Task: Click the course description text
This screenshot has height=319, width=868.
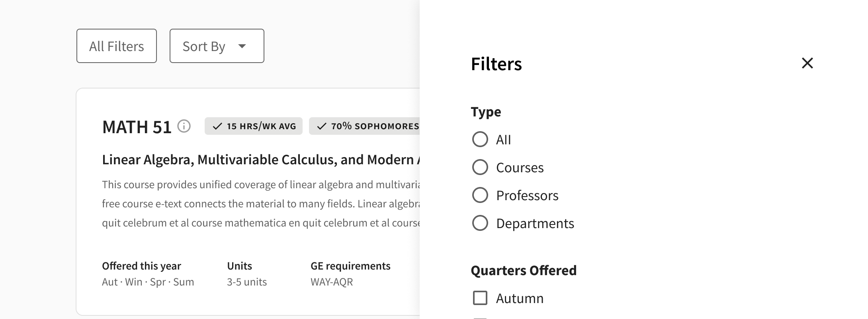Action: 261,203
